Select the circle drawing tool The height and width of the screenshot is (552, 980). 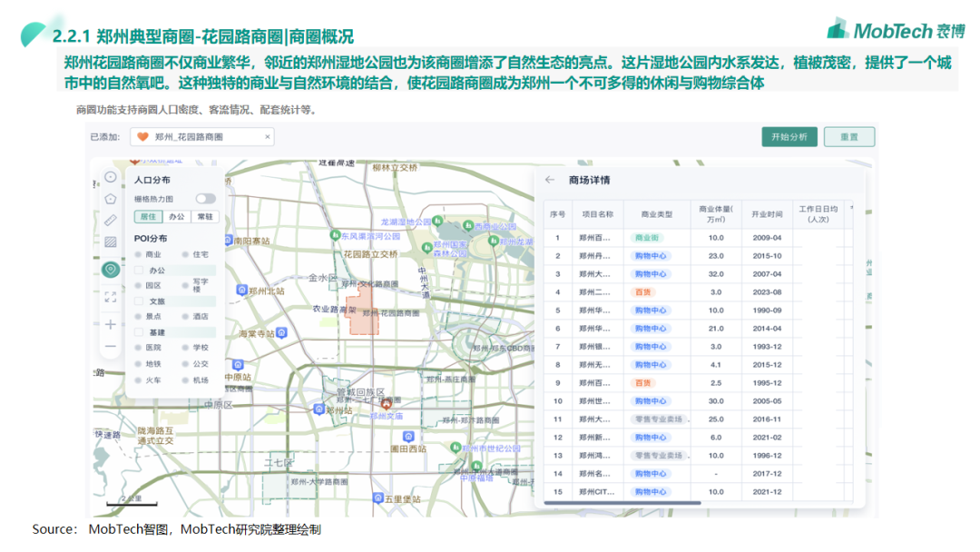[111, 177]
